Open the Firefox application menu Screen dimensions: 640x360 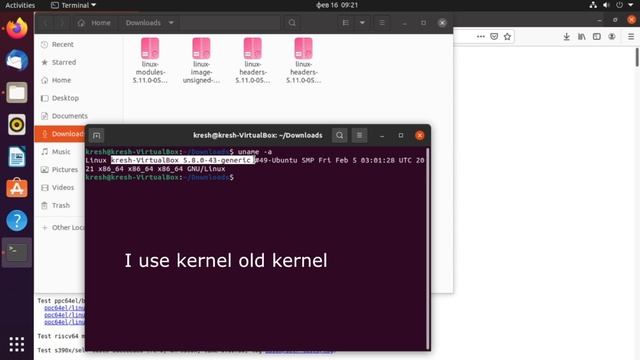[x=631, y=37]
